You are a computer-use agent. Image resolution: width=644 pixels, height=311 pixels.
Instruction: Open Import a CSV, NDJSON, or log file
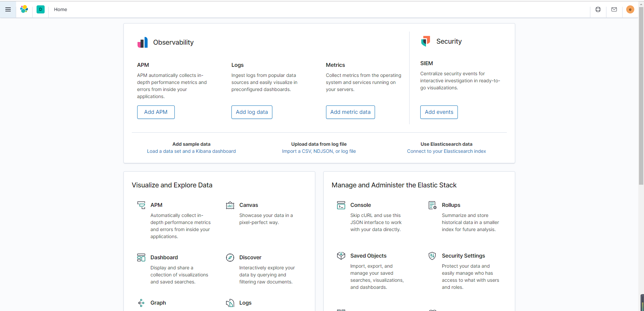click(x=319, y=151)
